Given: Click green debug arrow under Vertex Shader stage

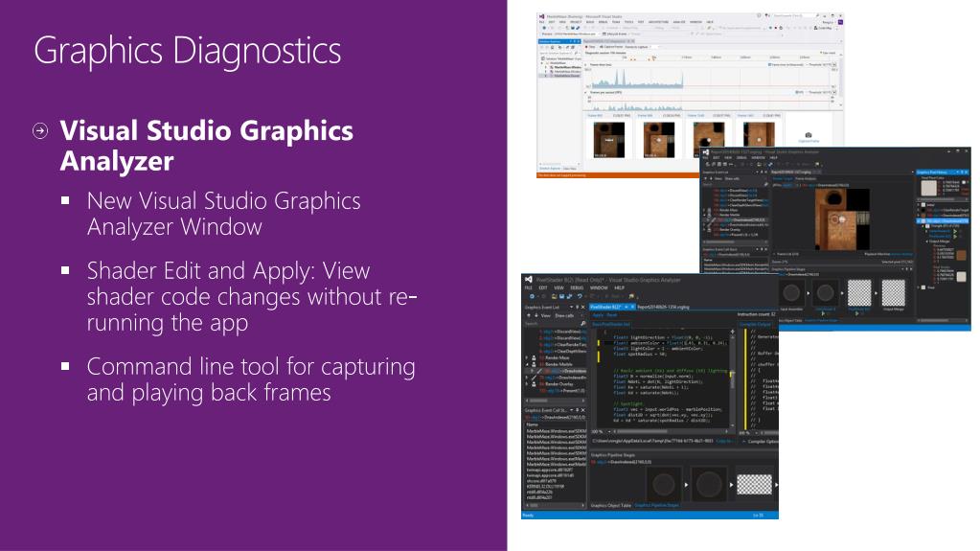Looking at the screenshot, I should point(823,313).
